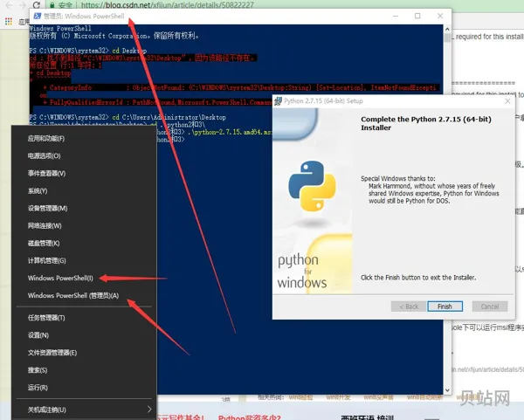Click the PowerShell window title icon
524x420 pixels.
coord(37,16)
